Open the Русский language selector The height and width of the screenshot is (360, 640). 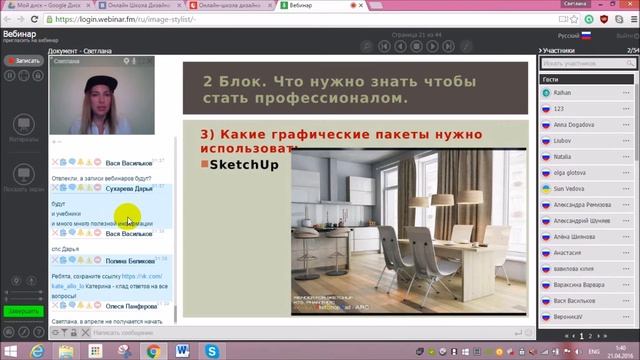[x=574, y=36]
